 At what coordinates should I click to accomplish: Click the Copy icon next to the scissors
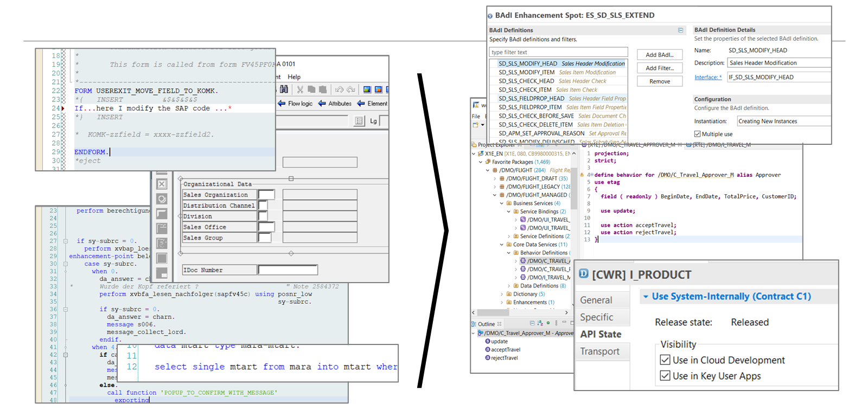[x=311, y=89]
